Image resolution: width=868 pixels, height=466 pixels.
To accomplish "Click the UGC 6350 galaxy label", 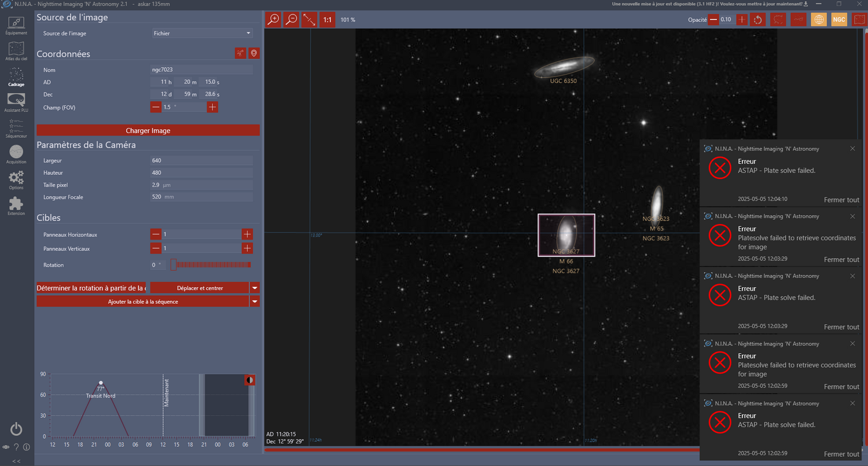I will [564, 81].
